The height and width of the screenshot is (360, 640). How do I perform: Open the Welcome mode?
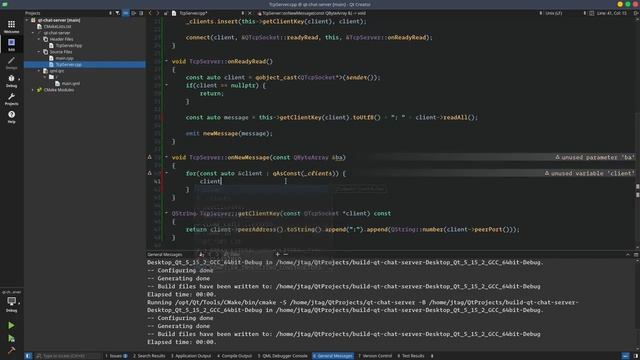point(11,27)
